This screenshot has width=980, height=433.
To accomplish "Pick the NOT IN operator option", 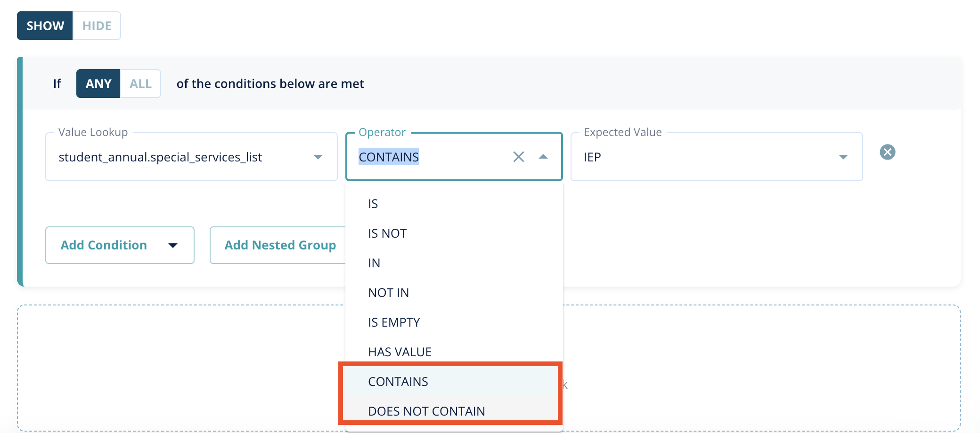I will [x=389, y=293].
